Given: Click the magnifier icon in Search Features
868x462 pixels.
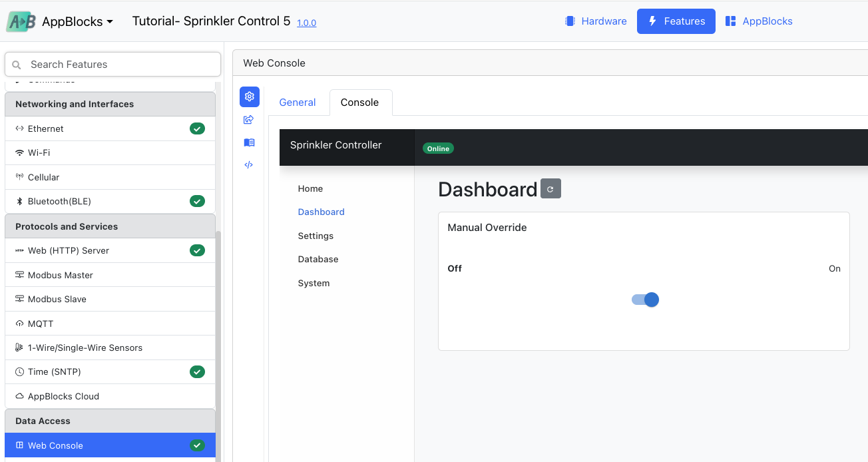Looking at the screenshot, I should [x=17, y=65].
